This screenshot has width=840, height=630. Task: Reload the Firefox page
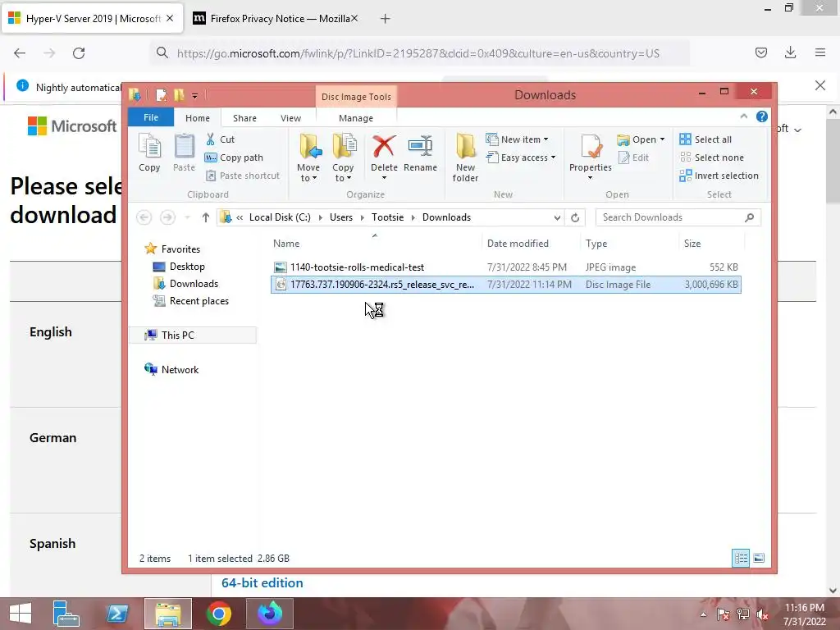pos(79,53)
